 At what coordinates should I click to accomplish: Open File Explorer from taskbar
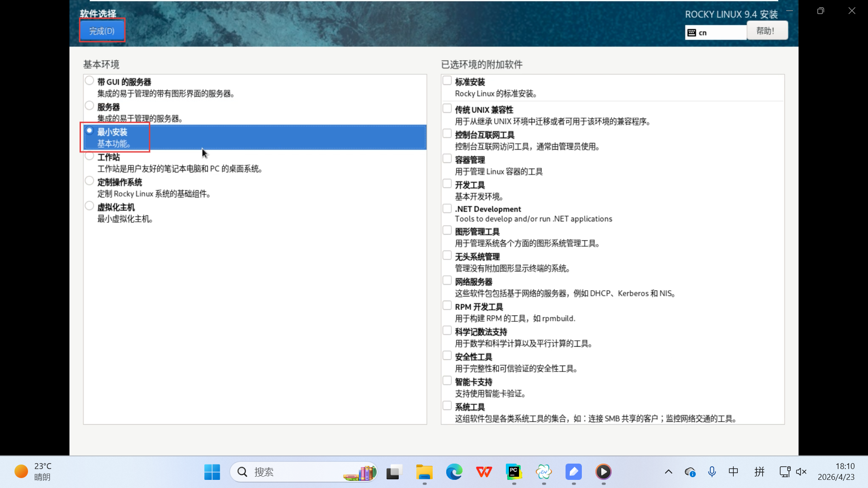(x=424, y=472)
